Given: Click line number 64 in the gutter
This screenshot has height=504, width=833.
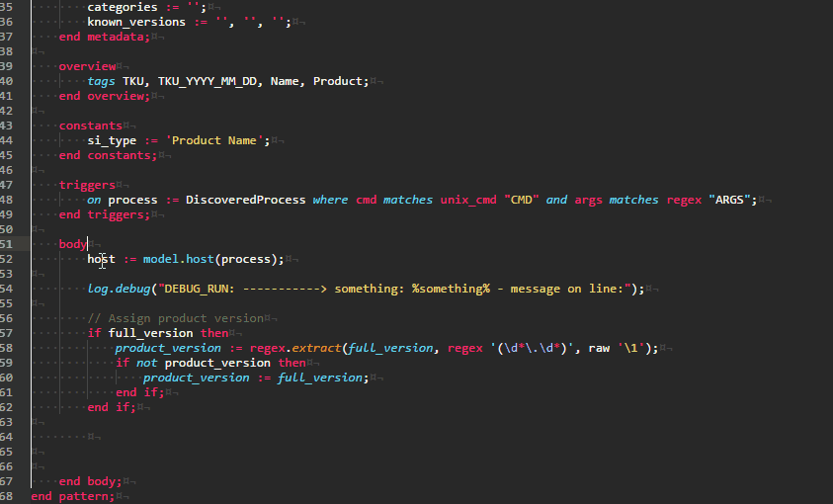Looking at the screenshot, I should (x=6, y=437).
